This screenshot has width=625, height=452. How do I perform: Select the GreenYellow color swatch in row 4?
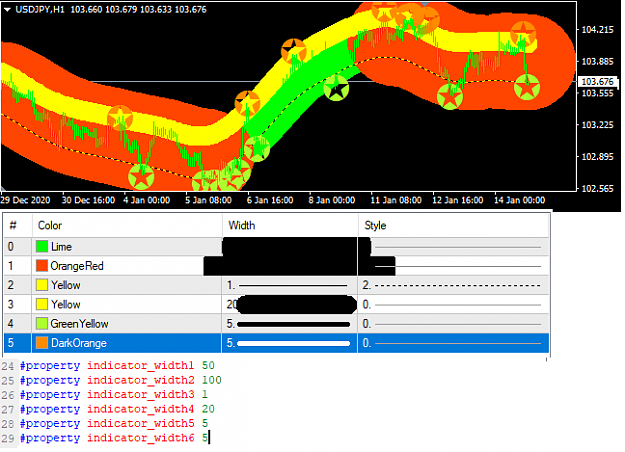[42, 324]
